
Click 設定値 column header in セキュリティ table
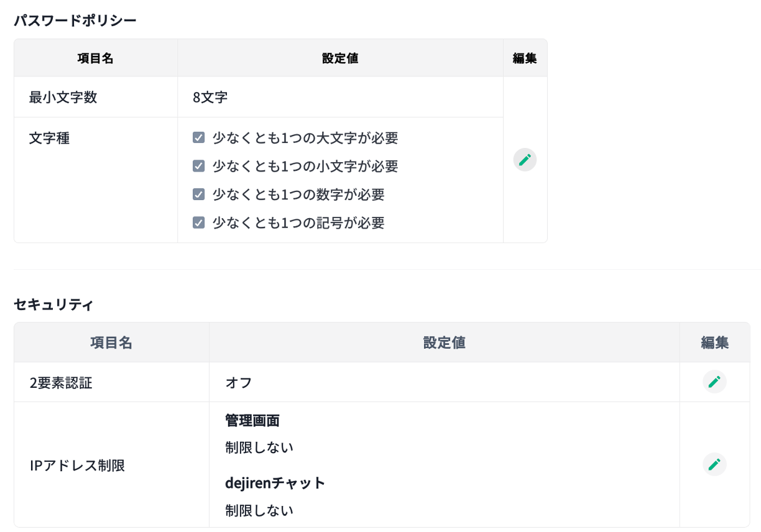click(444, 342)
